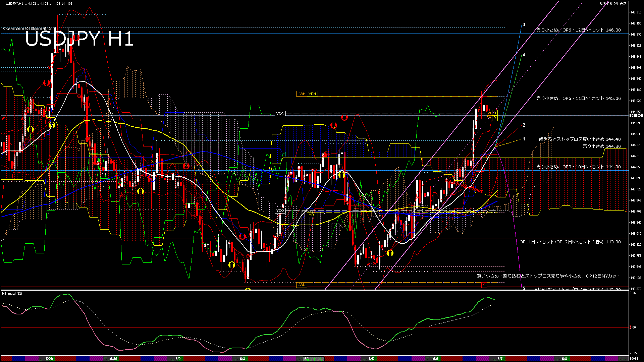This screenshot has width=644, height=362.
Task: Click the 6/6 06:29 更新 timestamp
Action: point(613,4)
